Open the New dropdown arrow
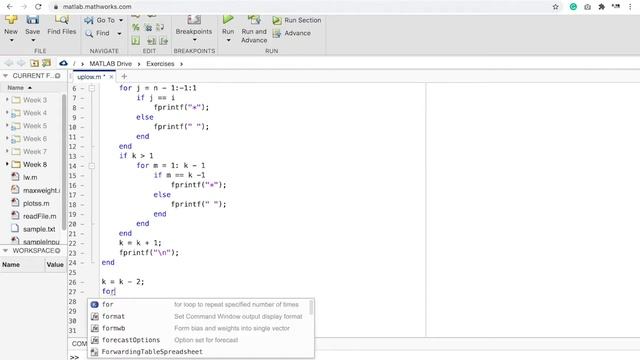The height and width of the screenshot is (360, 640). click(11, 40)
